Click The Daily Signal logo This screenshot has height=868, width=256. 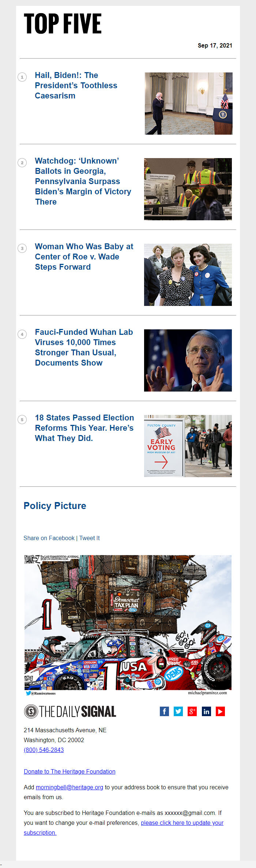70,711
